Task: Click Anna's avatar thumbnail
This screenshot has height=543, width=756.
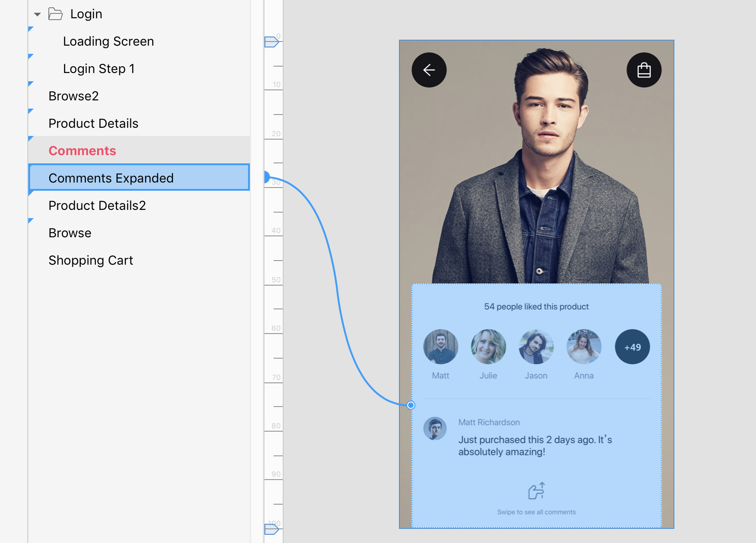Action: tap(584, 347)
